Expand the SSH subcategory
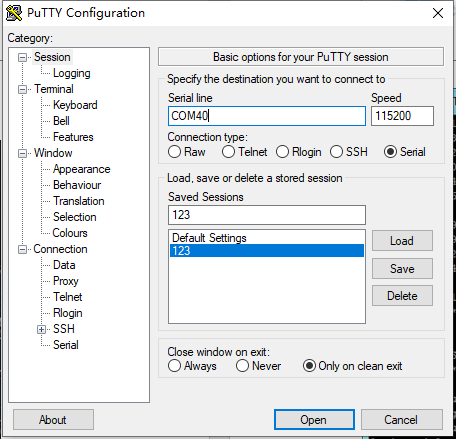Image resolution: width=456 pixels, height=439 pixels. click(41, 330)
